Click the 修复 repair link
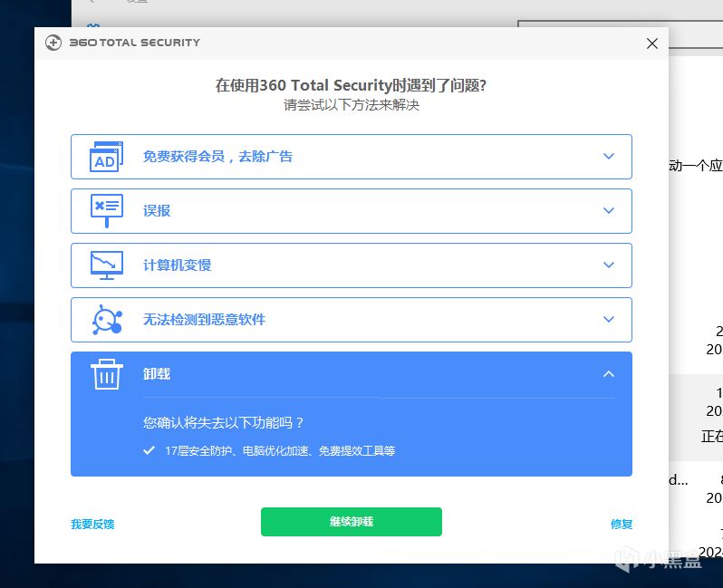This screenshot has width=723, height=588. pyautogui.click(x=622, y=525)
